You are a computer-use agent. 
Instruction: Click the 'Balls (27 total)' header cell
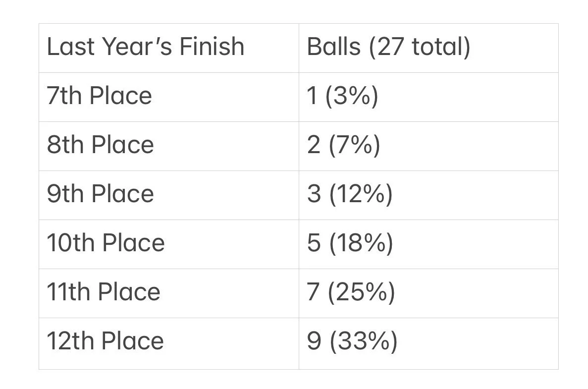tap(428, 48)
